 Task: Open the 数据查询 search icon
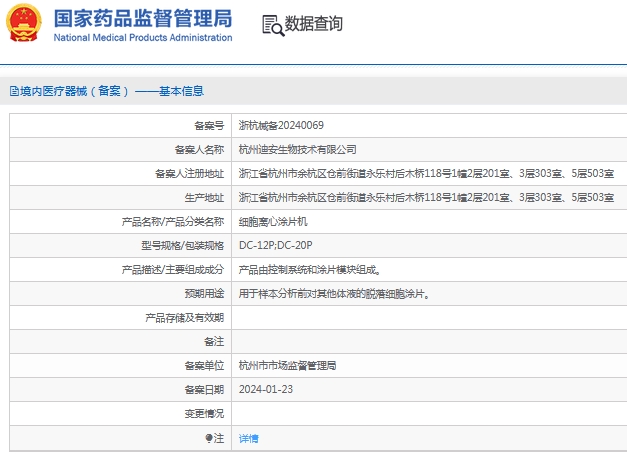click(273, 26)
